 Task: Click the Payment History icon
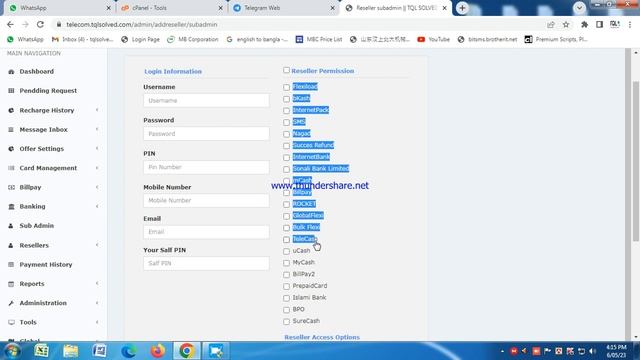(11, 264)
